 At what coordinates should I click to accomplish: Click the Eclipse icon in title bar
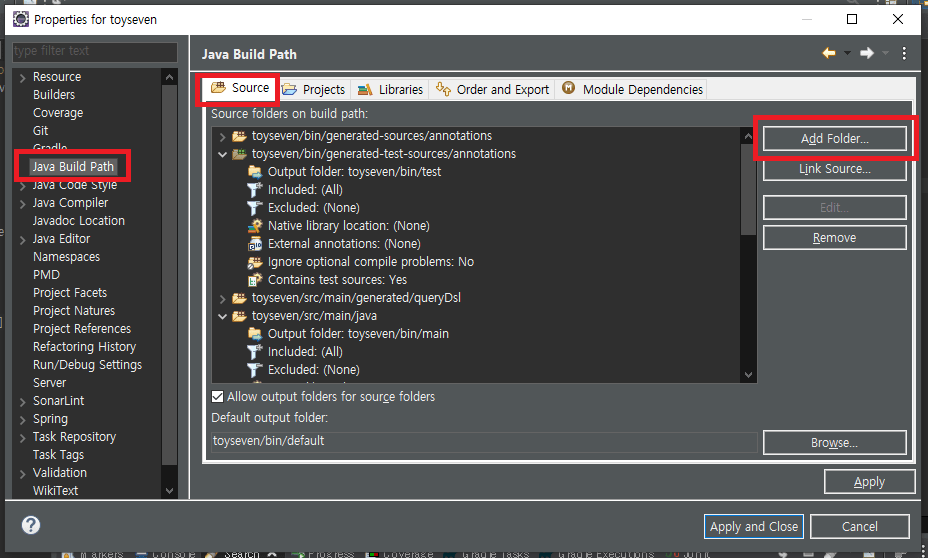point(21,20)
